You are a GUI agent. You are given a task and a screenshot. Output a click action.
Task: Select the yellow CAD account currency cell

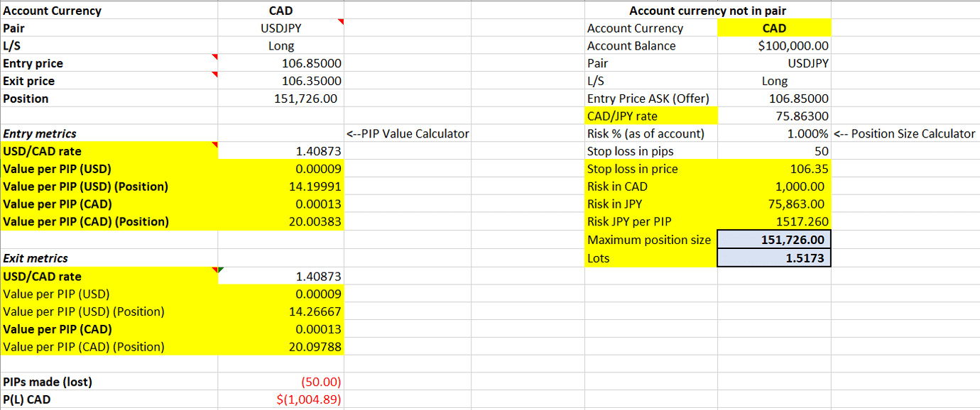click(774, 28)
